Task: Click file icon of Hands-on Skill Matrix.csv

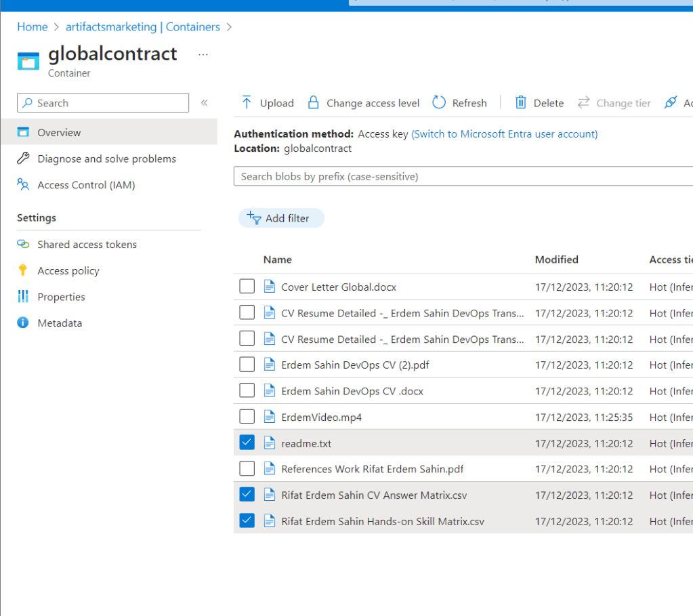Action: [270, 520]
